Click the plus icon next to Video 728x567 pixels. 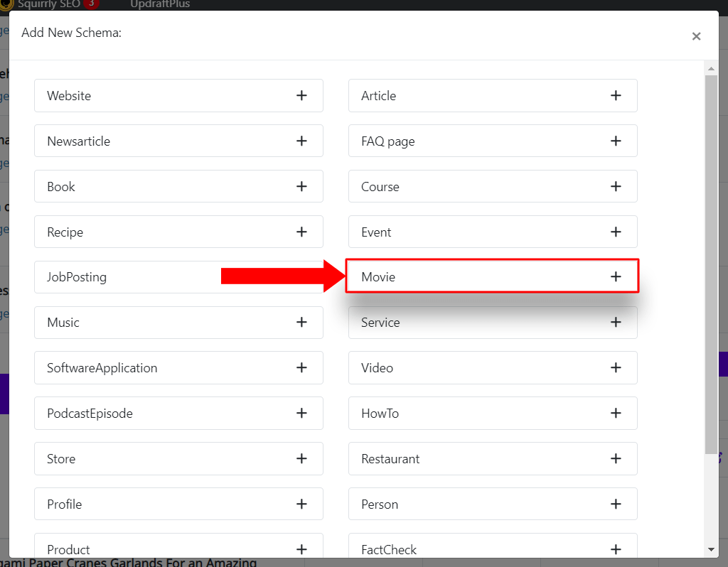click(x=616, y=368)
